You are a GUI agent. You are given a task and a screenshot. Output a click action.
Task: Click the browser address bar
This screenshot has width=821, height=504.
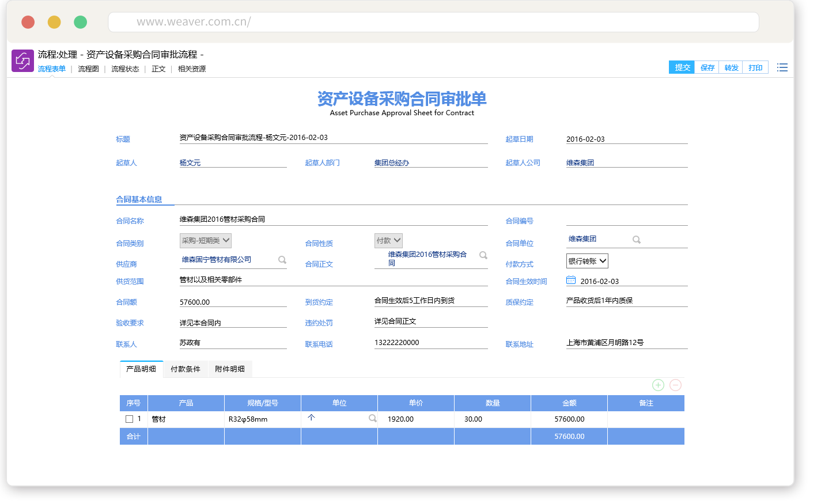click(433, 22)
